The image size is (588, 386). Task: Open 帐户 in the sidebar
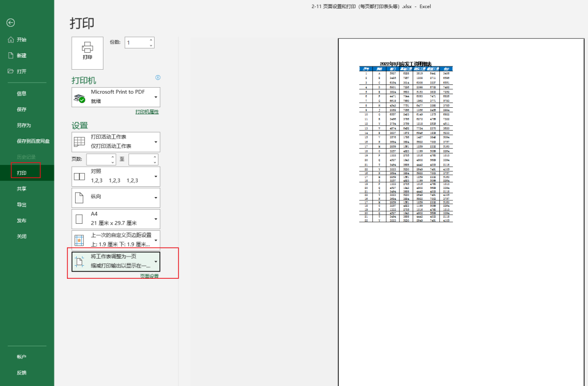tap(22, 357)
